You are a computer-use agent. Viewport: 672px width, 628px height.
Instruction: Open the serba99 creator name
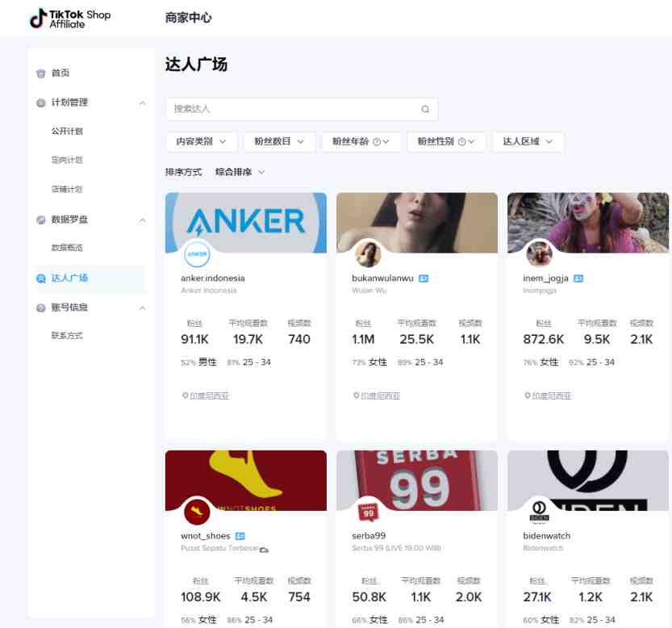point(369,536)
